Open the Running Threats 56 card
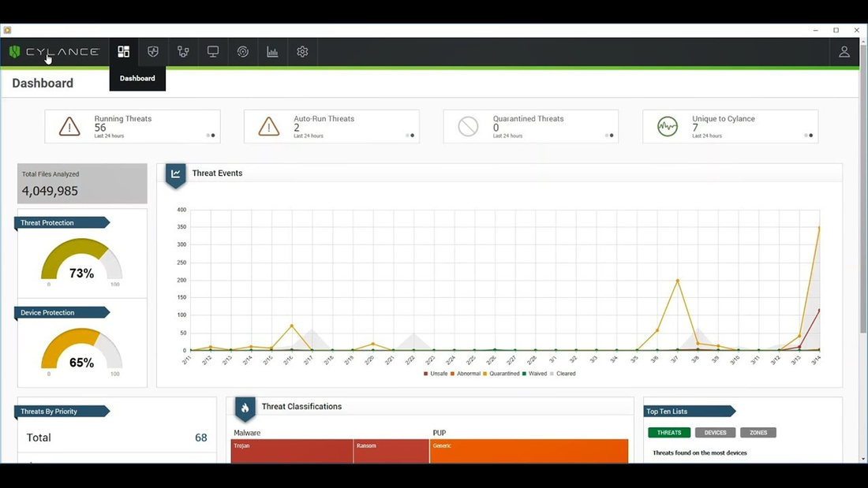Viewport: 868px width, 488px height. click(x=133, y=127)
